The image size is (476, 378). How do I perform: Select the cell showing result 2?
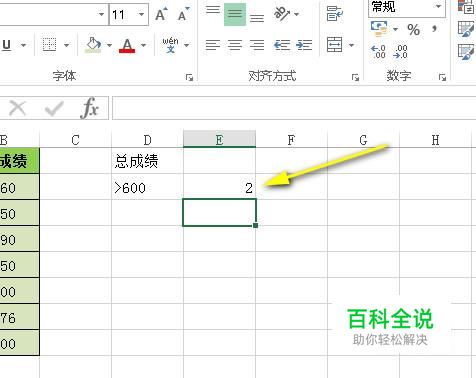(219, 187)
